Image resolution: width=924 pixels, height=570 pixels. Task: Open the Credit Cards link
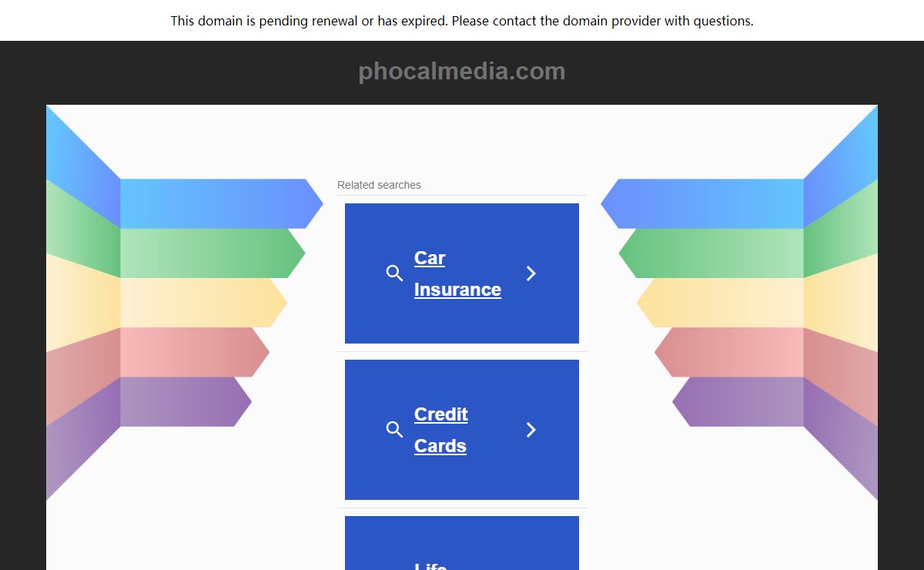click(441, 430)
